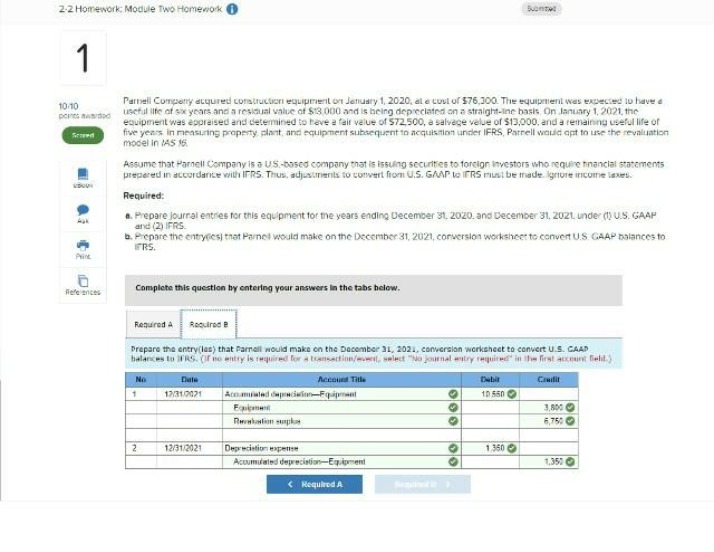Click green check beside 3,800 credit
The height and width of the screenshot is (552, 714).
point(570,407)
